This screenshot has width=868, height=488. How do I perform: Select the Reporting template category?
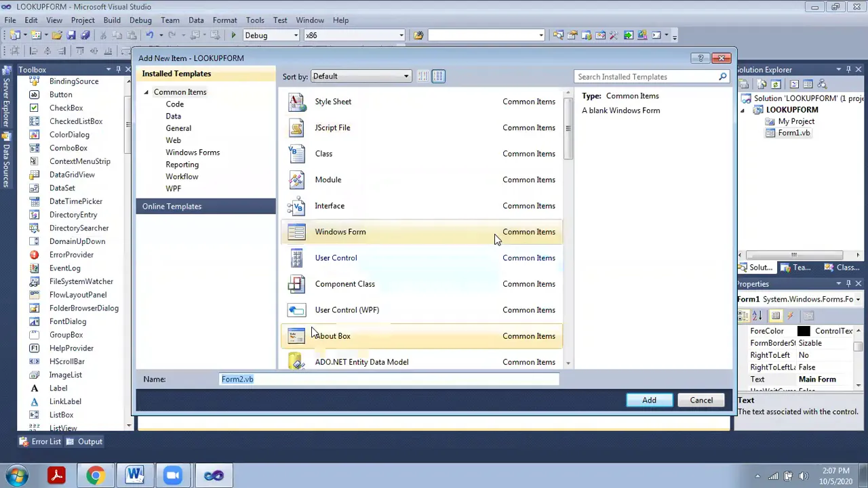[182, 165]
